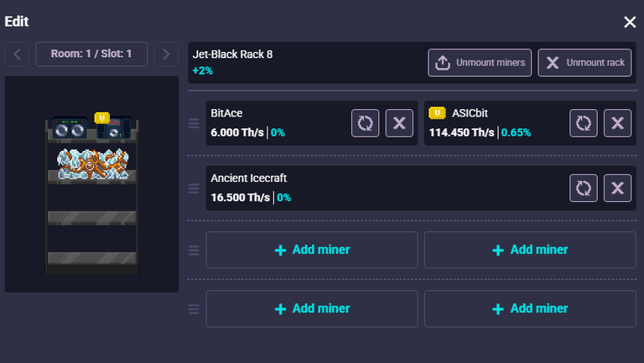Add miner in third shelf right slot
Viewport: 644px width, 363px height.
530,250
